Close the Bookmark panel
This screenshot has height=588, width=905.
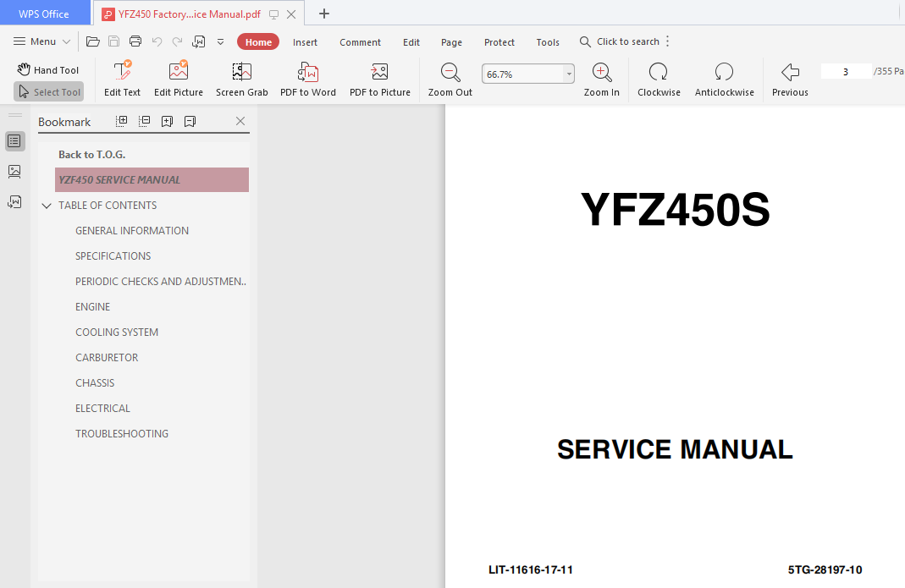(x=240, y=121)
